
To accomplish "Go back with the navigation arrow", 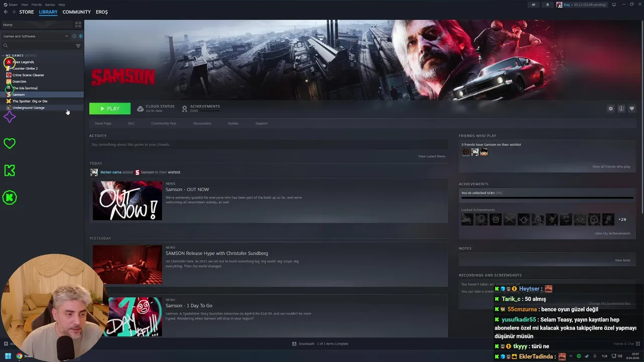I will pyautogui.click(x=6, y=12).
